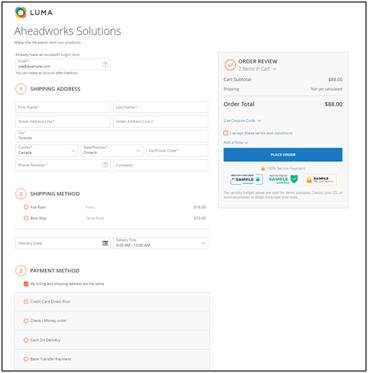Screen dimensions: 369x373
Task: Choose Credit Card Direct Post payment
Action: pyautogui.click(x=26, y=302)
